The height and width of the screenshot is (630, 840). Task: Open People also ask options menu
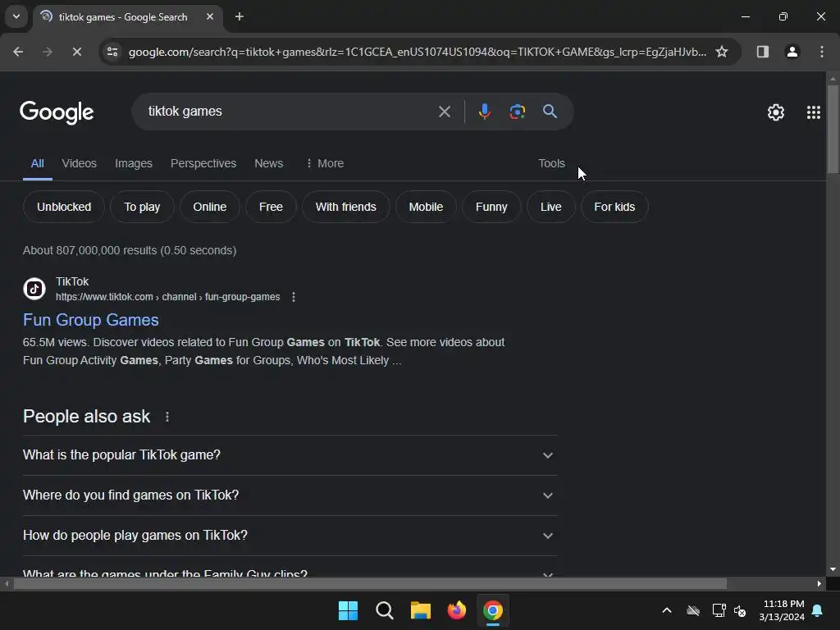tap(167, 417)
